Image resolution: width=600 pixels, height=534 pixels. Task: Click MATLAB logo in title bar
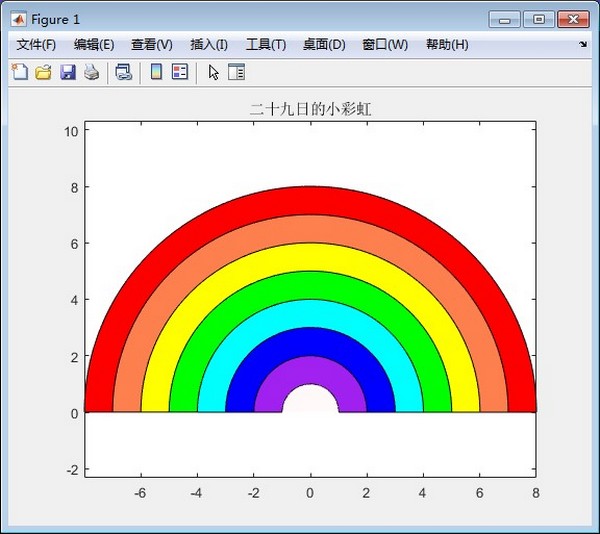(x=18, y=20)
